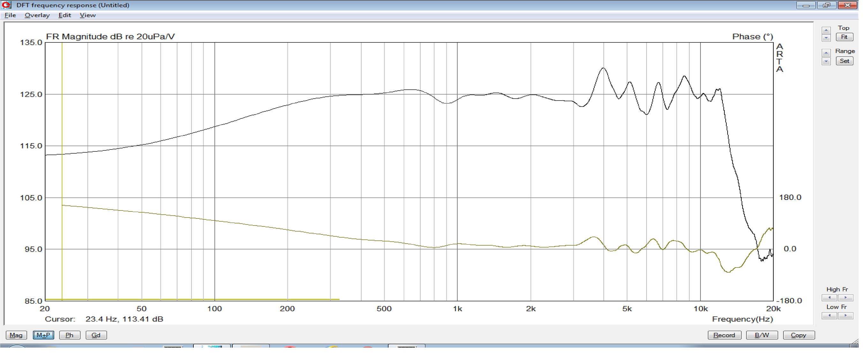Image resolution: width=868 pixels, height=357 pixels.
Task: Increase Range with up arrow
Action: [x=826, y=53]
